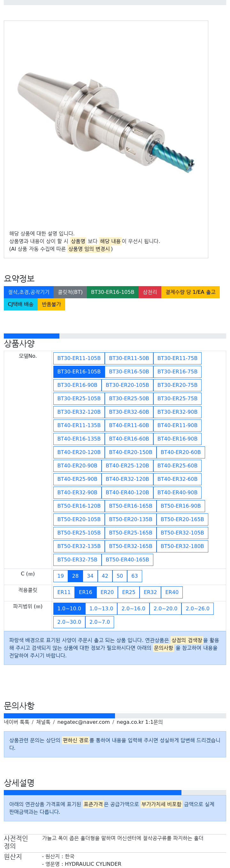Open 네이버 톡톡 inquiry link
Screen dimensions: 230x868
(x=17, y=722)
